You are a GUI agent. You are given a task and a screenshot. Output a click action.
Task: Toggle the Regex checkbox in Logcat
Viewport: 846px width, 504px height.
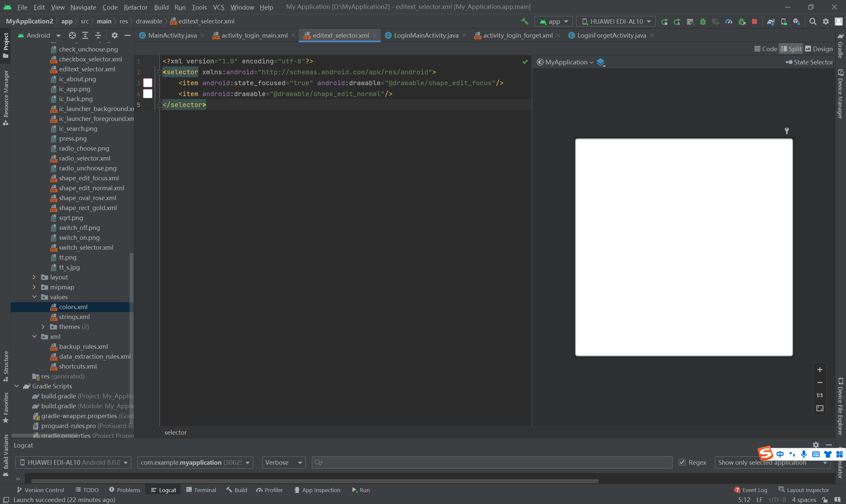681,462
